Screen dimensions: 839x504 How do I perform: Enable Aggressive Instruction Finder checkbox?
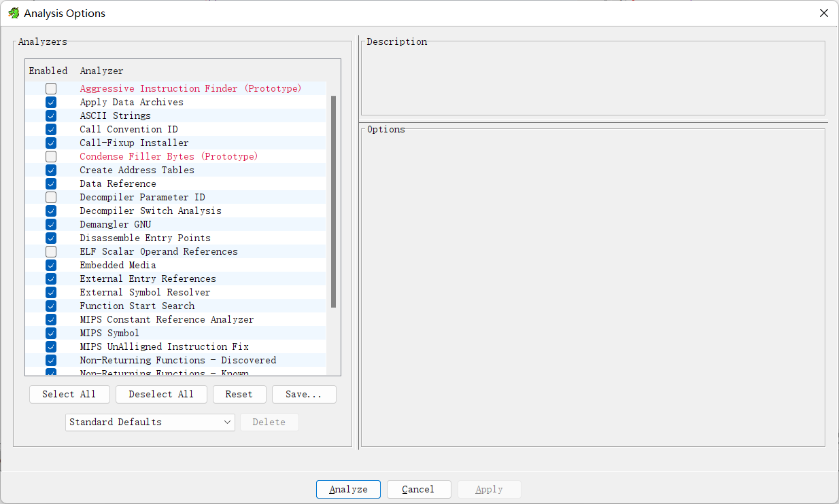(51, 88)
